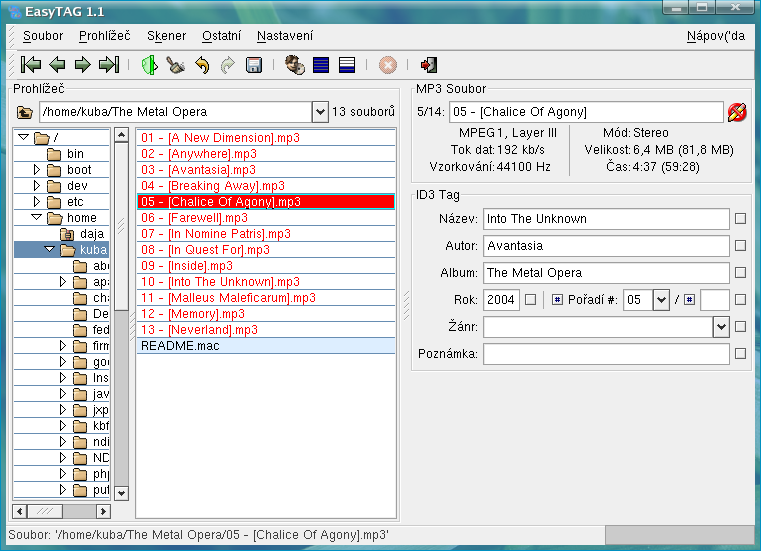Open the Žánr genre dropdown
The image size is (761, 551).
[721, 326]
